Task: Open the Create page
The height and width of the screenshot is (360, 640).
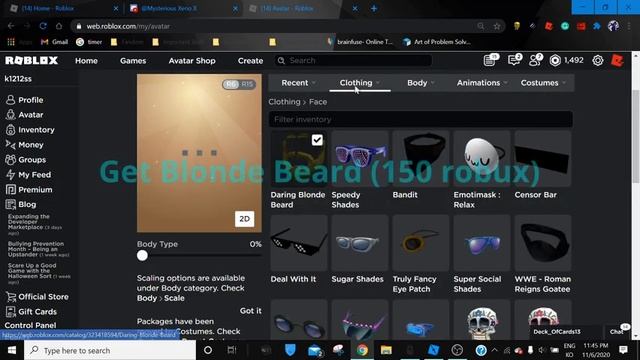Action: 250,61
